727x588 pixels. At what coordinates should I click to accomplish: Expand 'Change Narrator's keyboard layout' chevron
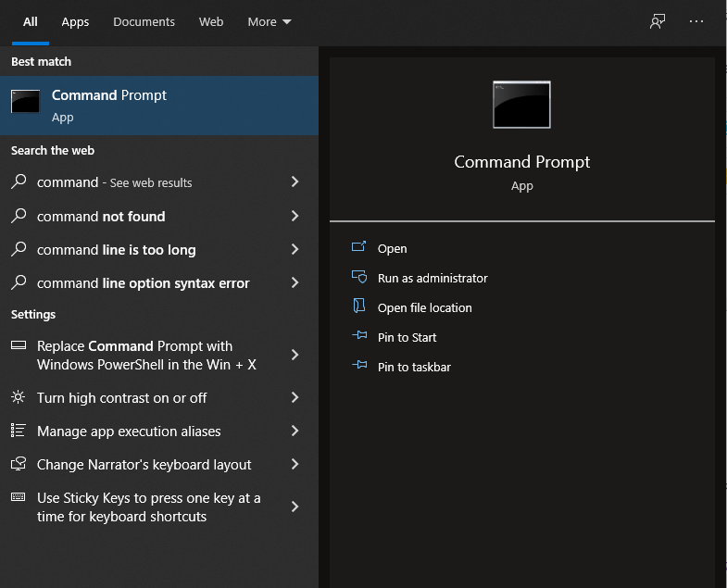tap(295, 464)
